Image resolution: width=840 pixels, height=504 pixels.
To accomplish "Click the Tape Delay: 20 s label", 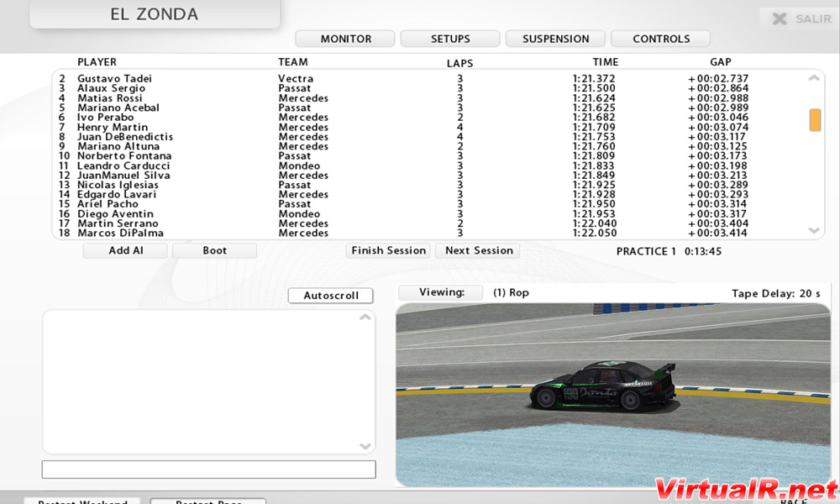I will (775, 293).
